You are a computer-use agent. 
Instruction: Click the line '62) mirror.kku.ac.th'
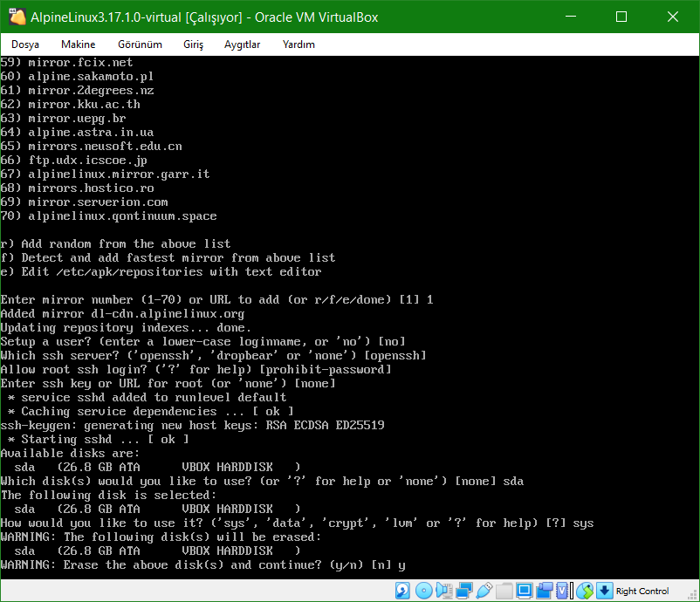pyautogui.click(x=70, y=105)
